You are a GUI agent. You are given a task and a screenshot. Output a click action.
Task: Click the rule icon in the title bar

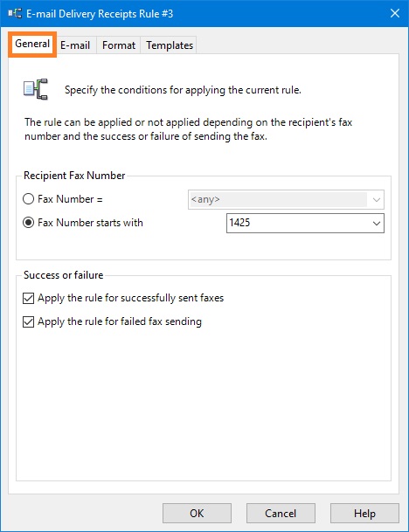pos(15,14)
